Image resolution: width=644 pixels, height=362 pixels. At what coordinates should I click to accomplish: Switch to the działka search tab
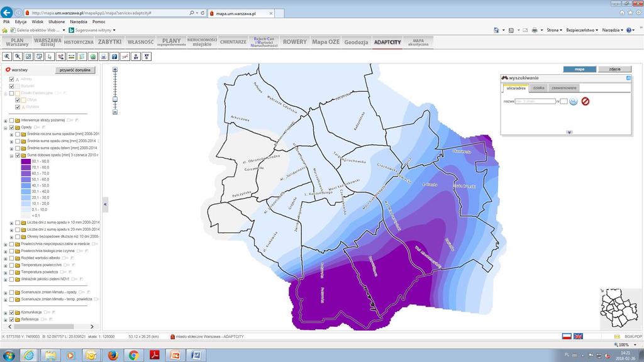coord(538,88)
